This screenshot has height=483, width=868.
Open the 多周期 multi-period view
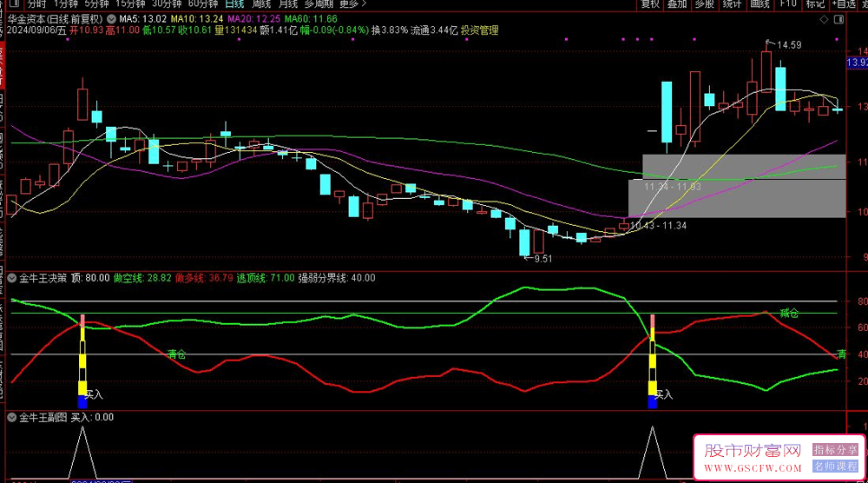pos(319,3)
